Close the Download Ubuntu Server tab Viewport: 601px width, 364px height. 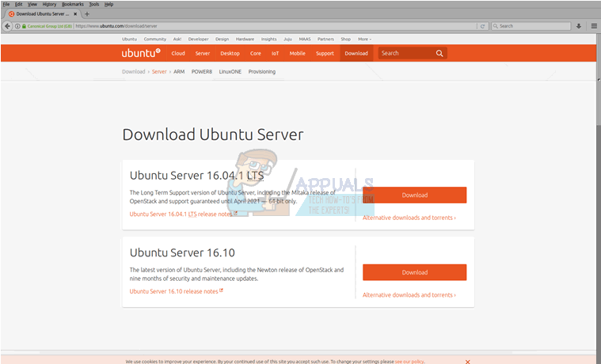[x=75, y=13]
